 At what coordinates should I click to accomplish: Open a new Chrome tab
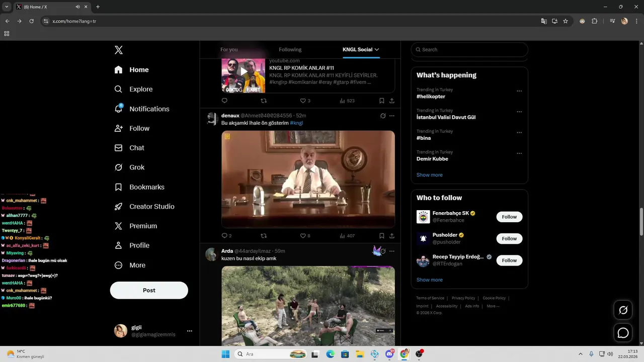98,7
